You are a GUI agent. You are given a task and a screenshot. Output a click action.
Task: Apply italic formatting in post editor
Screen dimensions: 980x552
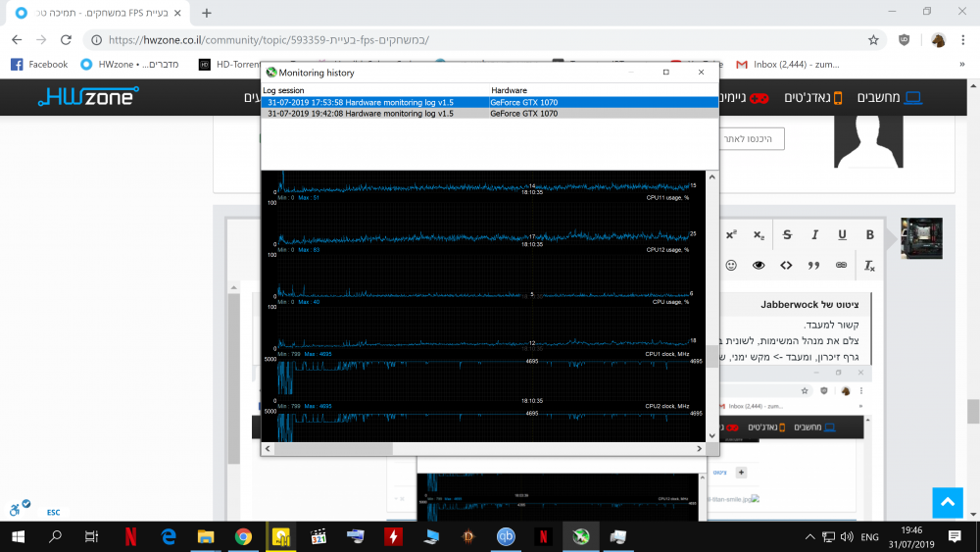(814, 235)
